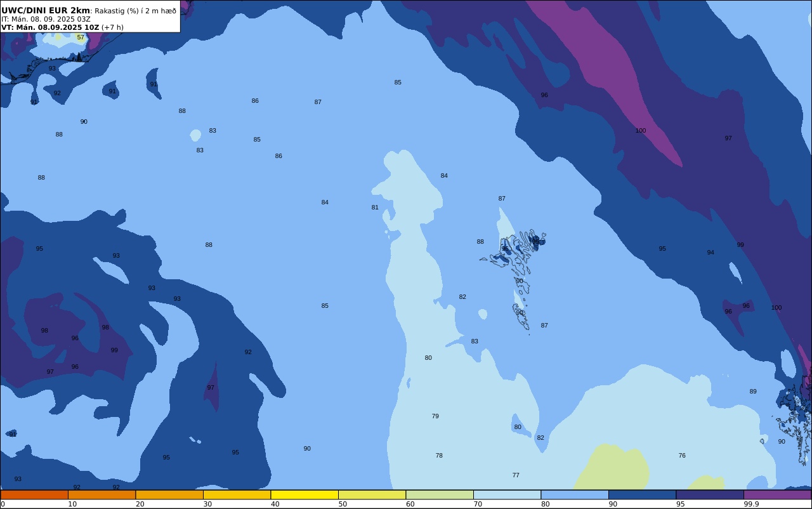Viewport: 812px width, 509px height.
Task: Click the 0 tick label on color scale
Action: [x=3, y=504]
